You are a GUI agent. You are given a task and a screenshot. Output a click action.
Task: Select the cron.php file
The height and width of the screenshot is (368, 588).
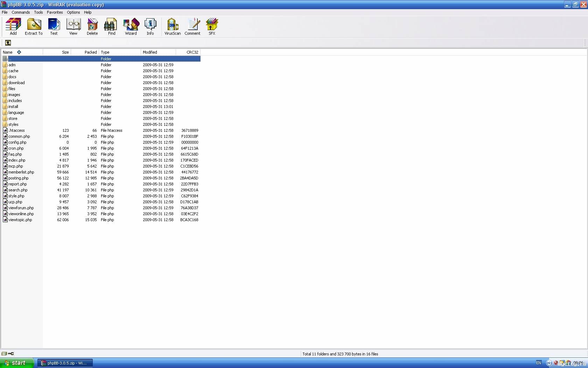[16, 148]
